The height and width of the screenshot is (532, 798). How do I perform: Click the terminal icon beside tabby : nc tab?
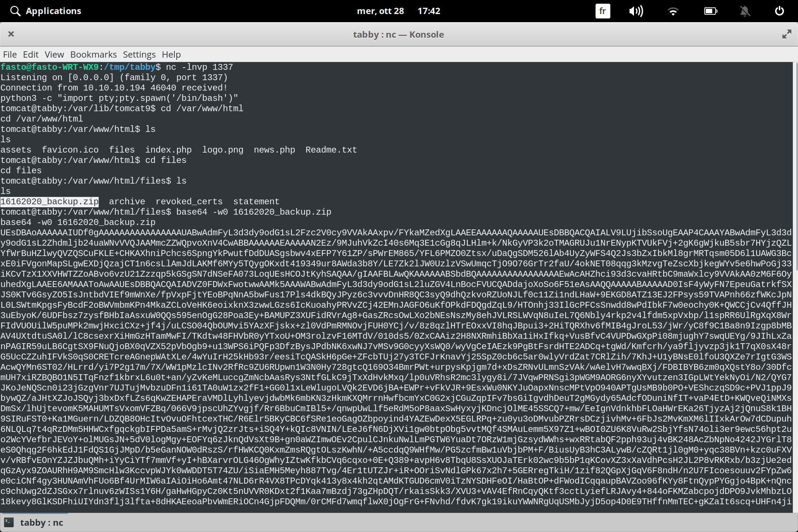point(10,522)
